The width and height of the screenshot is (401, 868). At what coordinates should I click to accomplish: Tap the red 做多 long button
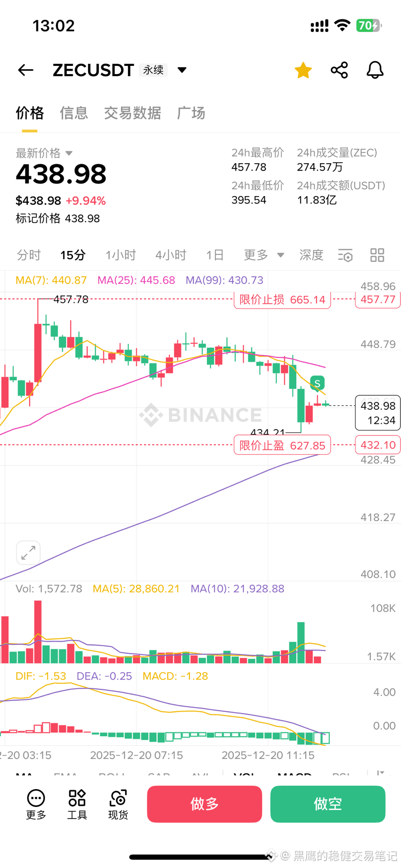(x=204, y=804)
